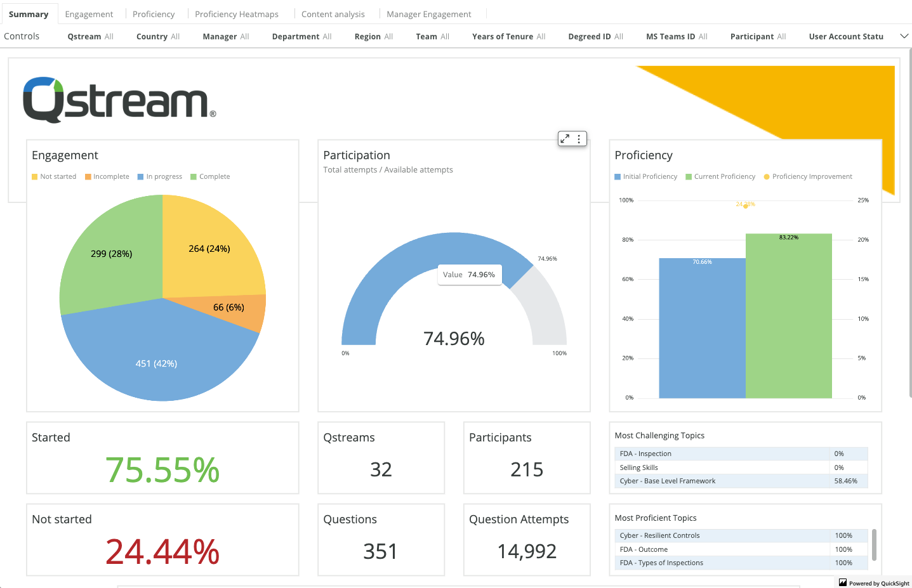Go to the Manager Engagement tab

tap(429, 14)
